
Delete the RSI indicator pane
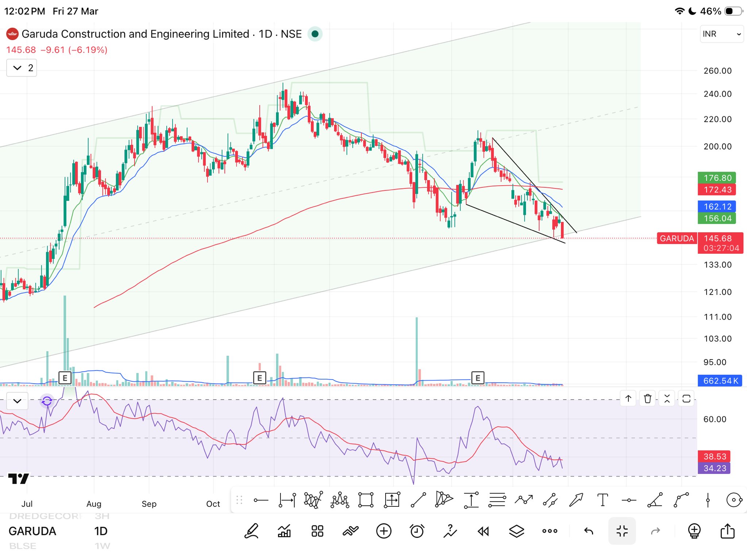(x=647, y=398)
